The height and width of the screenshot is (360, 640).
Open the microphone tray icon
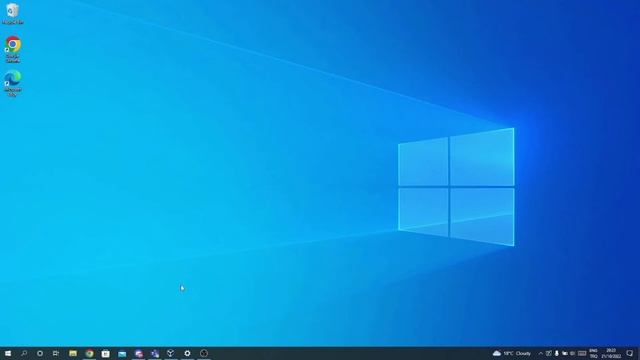tap(556, 353)
